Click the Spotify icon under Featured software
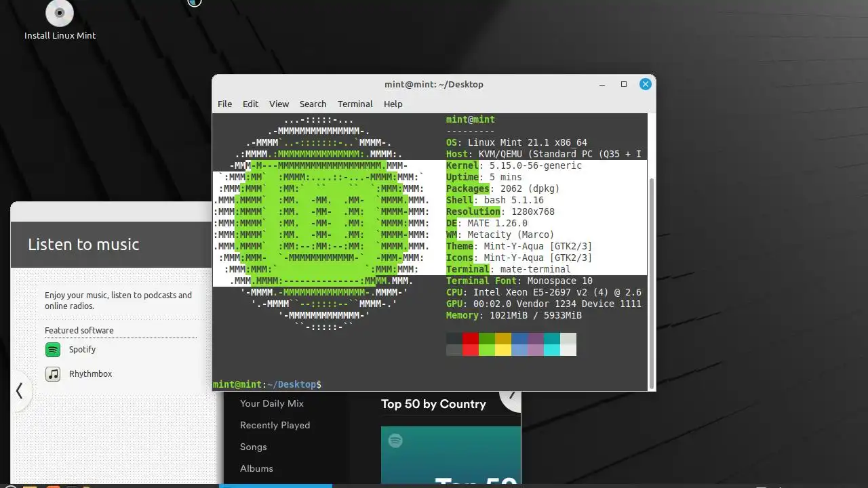The image size is (868, 488). [53, 350]
